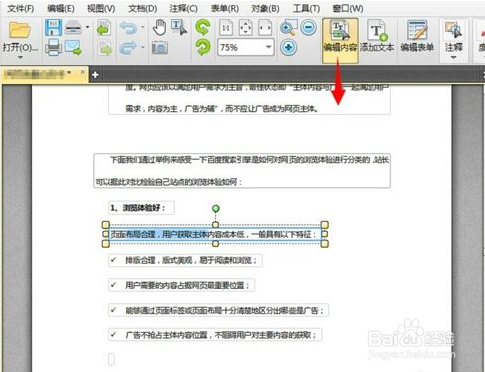This screenshot has height=372, width=485.
Task: Click the '排版合理,版式美观' bullet line
Action: (x=185, y=261)
